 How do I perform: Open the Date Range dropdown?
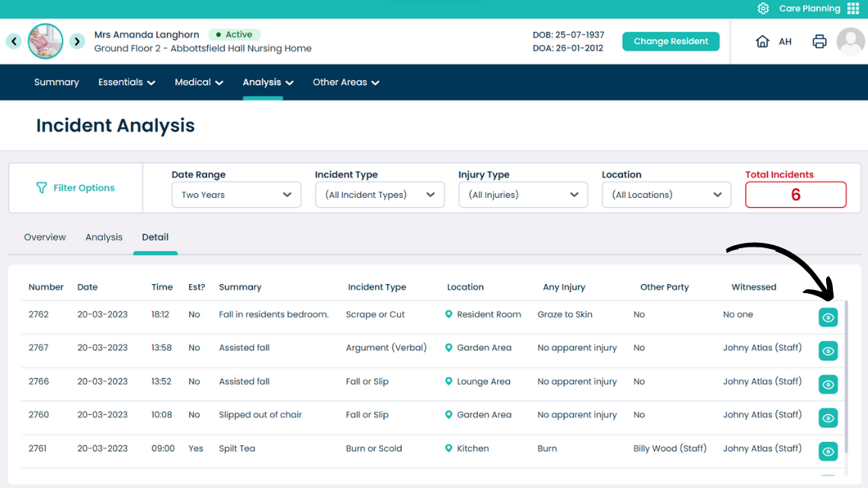tap(236, 195)
